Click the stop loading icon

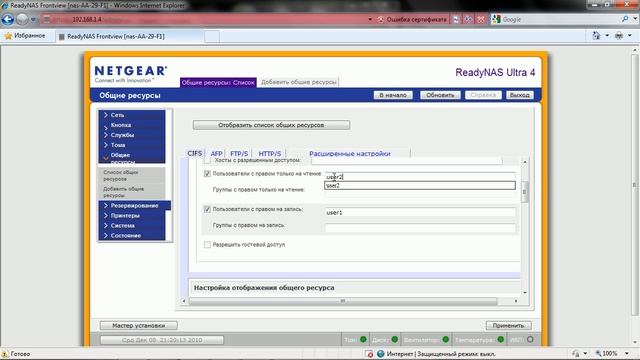pyautogui.click(x=481, y=19)
